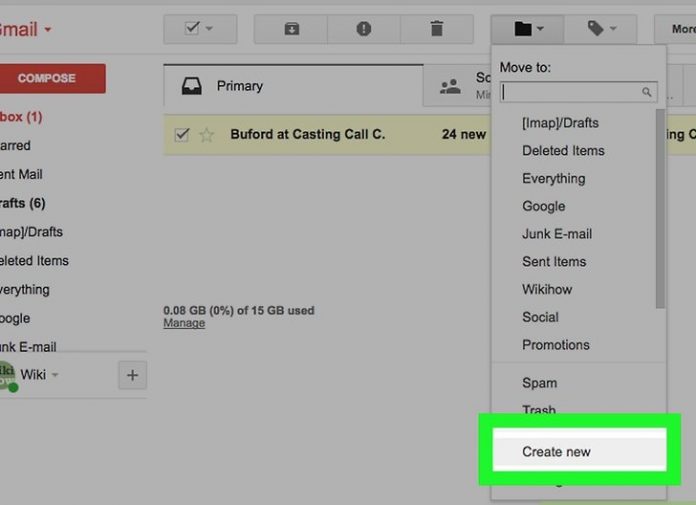Open the Manage storage link
Screen dimensions: 696x505
click(184, 323)
